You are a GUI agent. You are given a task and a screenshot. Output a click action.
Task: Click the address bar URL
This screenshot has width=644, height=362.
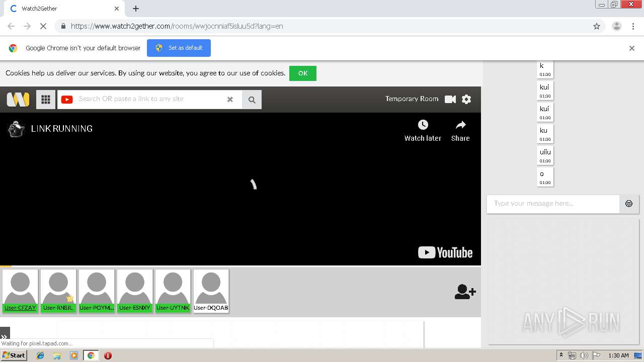click(x=177, y=26)
